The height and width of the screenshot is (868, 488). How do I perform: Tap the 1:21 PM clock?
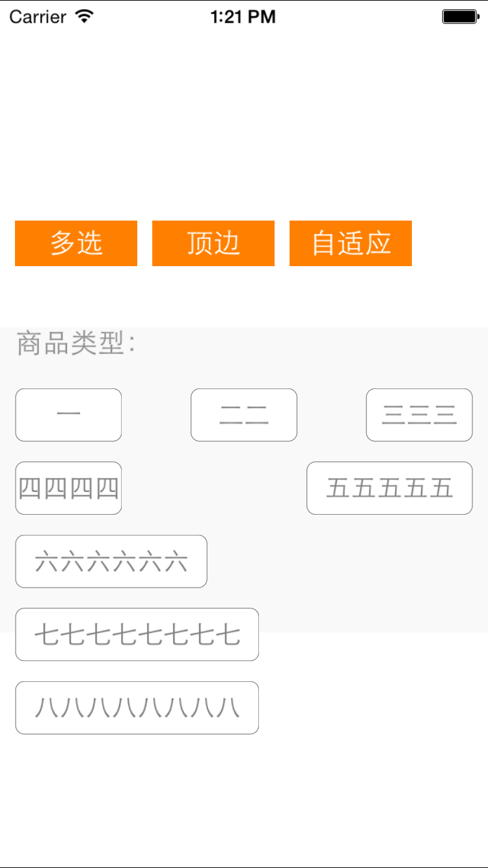(243, 17)
